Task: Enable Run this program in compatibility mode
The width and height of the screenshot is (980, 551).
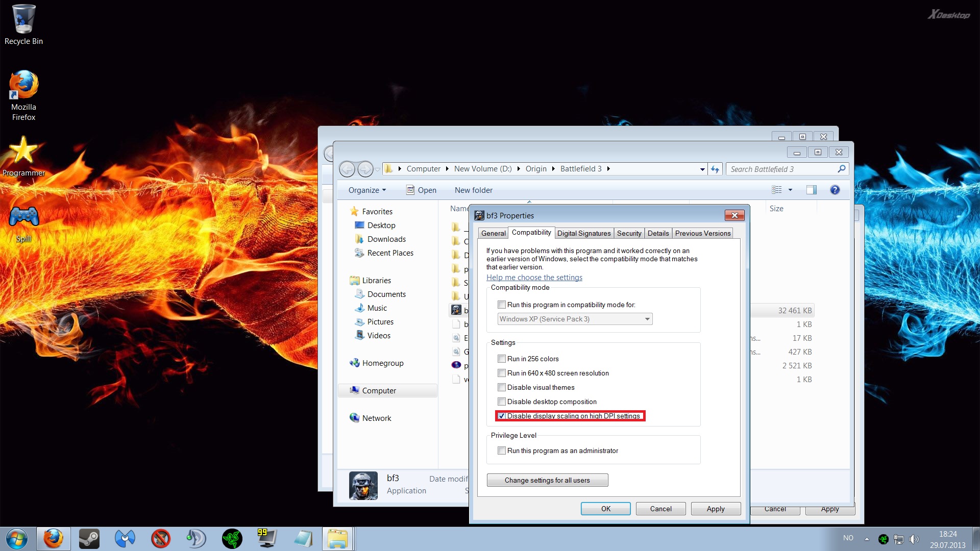Action: point(502,305)
